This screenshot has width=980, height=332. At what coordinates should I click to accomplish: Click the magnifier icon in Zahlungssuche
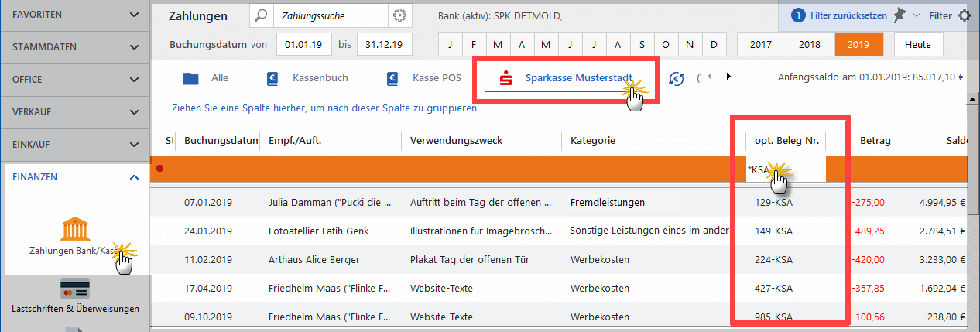(262, 15)
